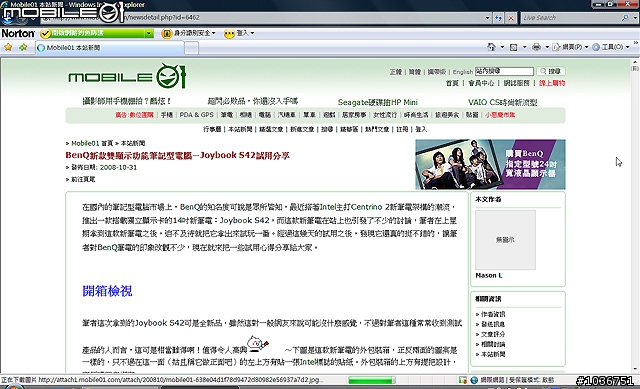The height and width of the screenshot is (389, 640).
Task: Click inside the Live Search box
Action: click(571, 18)
